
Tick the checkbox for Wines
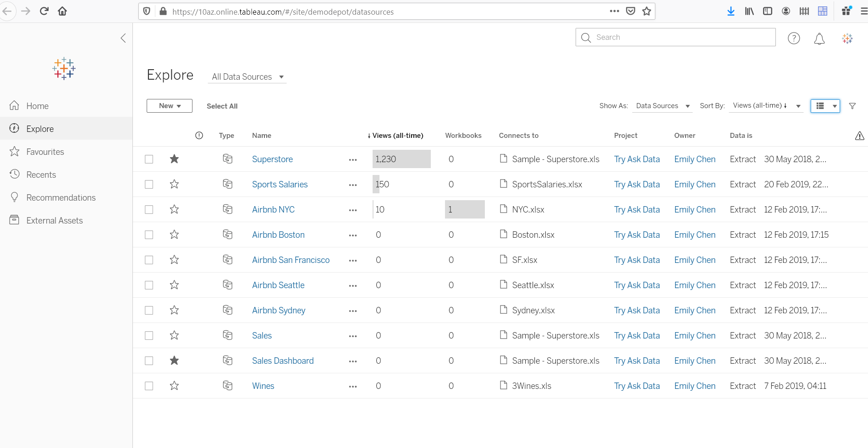[149, 386]
